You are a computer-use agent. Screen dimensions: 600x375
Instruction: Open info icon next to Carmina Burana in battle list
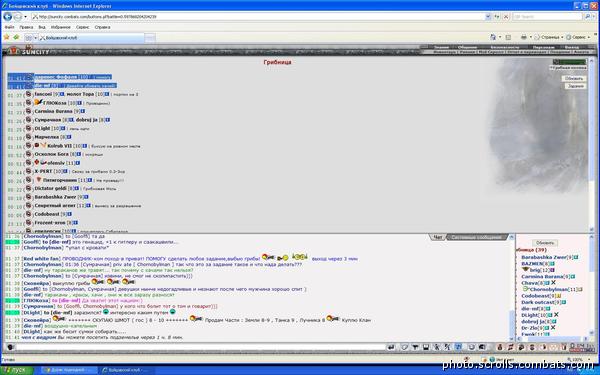pos(83,111)
